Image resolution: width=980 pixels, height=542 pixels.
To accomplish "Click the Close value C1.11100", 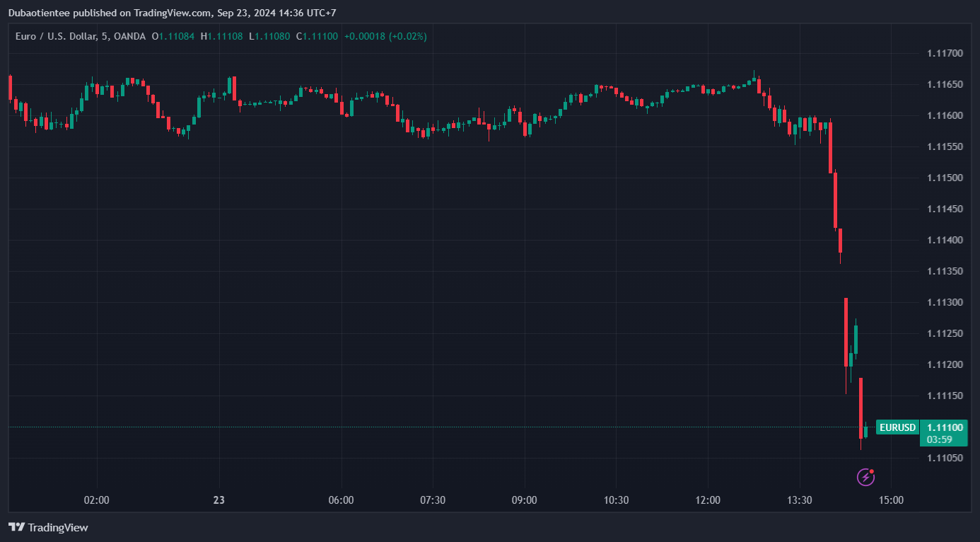I will 317,36.
